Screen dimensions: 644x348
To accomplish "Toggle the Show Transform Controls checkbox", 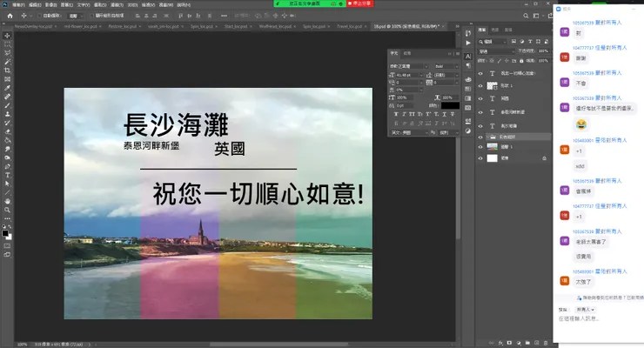I will (92, 16).
